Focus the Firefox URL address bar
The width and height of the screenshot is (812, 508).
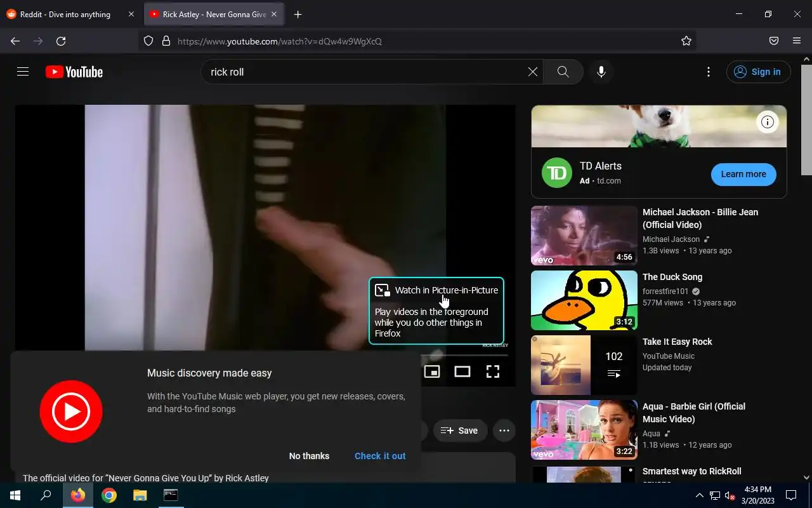[419, 41]
